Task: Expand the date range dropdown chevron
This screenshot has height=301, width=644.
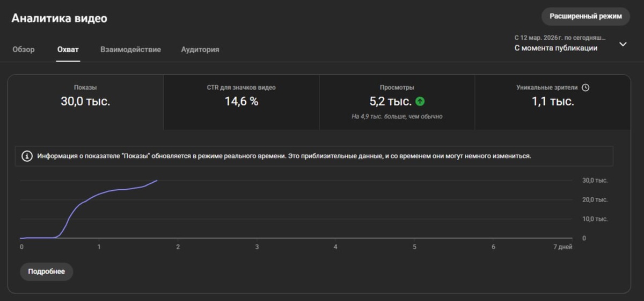Action: pyautogui.click(x=623, y=44)
